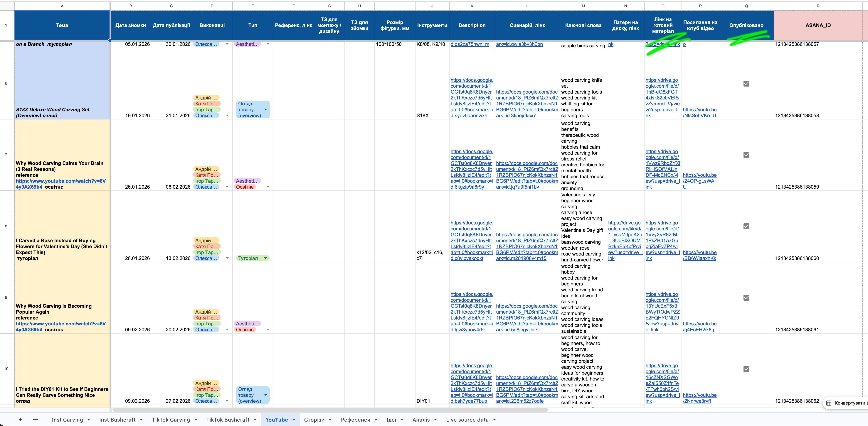Expand the Огляд товару chip dropdown in row 6
Image resolution: width=868 pixels, height=426 pixels.
(266, 109)
